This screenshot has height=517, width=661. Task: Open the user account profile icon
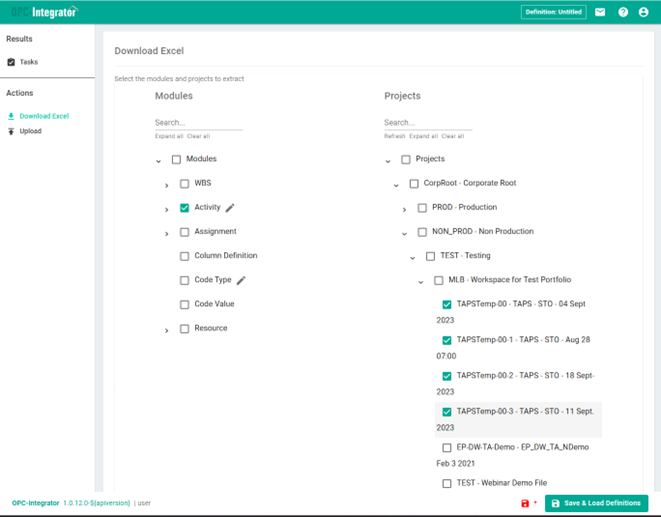coord(643,12)
